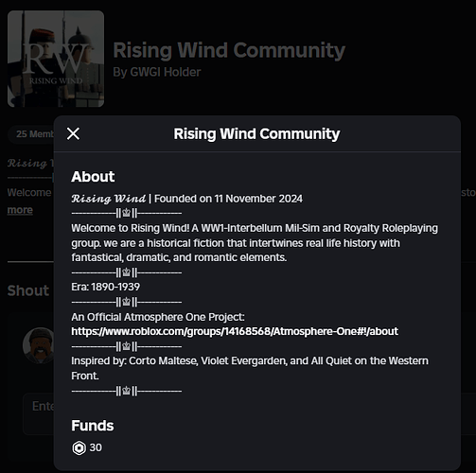Click the crown divider above Inspired by
This screenshot has height=473, width=476.
coord(126,347)
